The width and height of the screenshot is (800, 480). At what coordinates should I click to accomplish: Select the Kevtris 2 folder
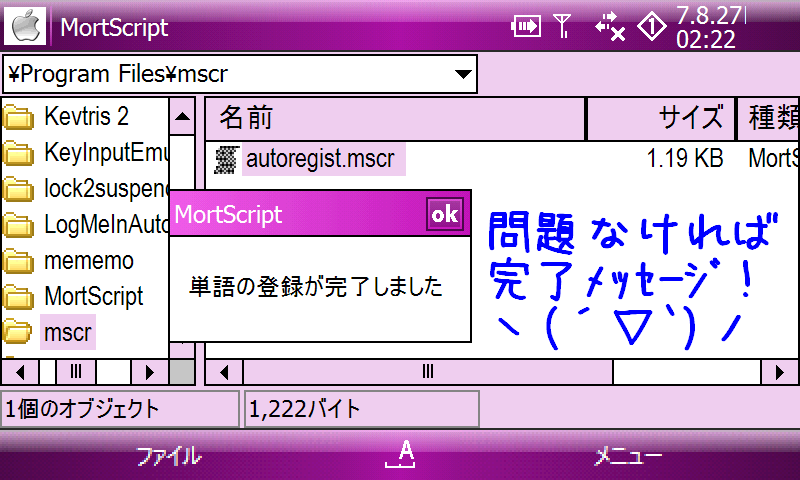pyautogui.click(x=86, y=116)
